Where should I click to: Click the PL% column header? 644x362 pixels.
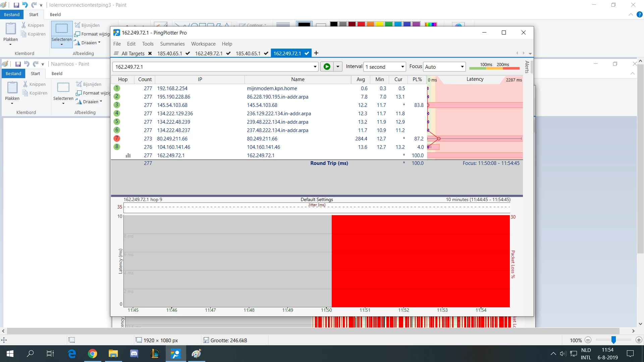click(x=417, y=79)
